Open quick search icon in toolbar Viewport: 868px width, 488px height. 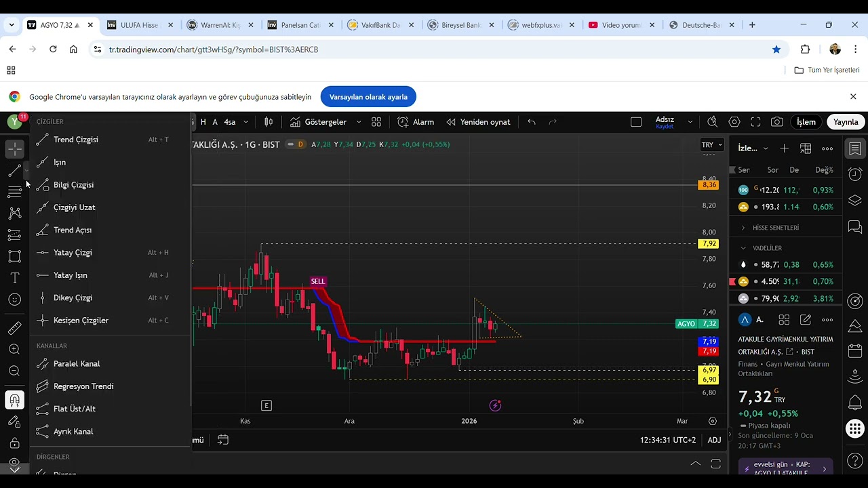pyautogui.click(x=712, y=122)
